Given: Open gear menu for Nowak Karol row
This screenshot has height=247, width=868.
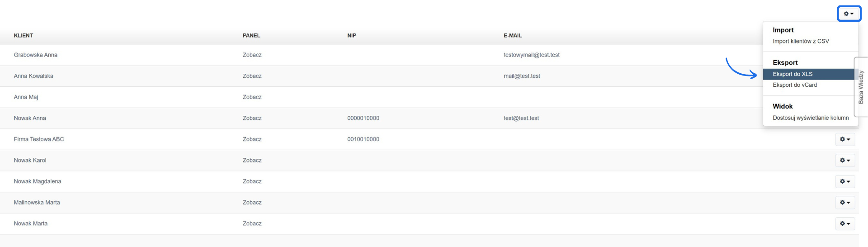Looking at the screenshot, I should (844, 160).
